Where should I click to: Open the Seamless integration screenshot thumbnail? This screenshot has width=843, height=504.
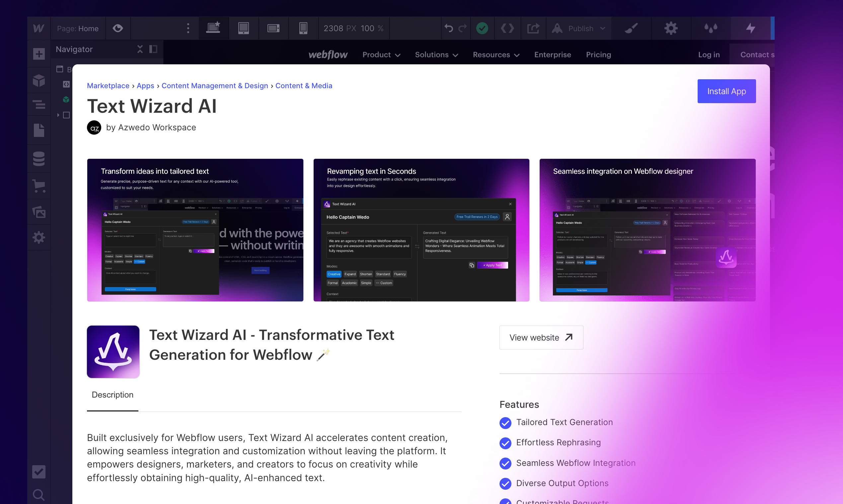coord(647,230)
